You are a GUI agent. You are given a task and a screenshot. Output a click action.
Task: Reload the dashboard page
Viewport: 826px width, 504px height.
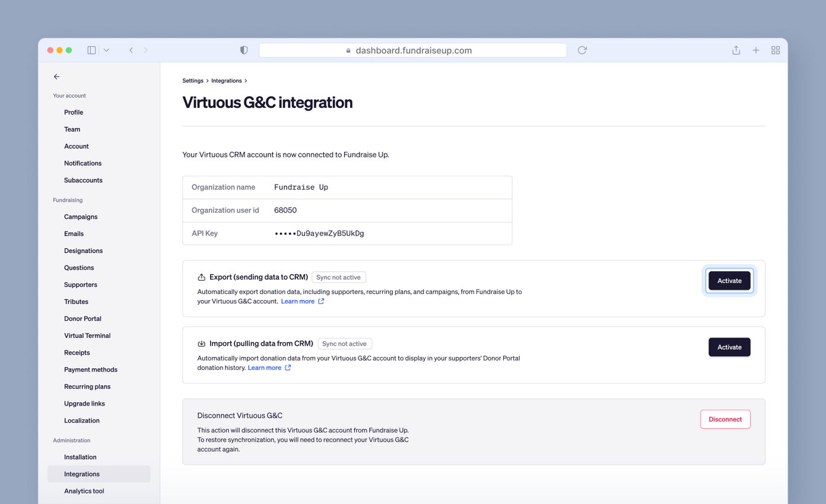click(x=582, y=50)
